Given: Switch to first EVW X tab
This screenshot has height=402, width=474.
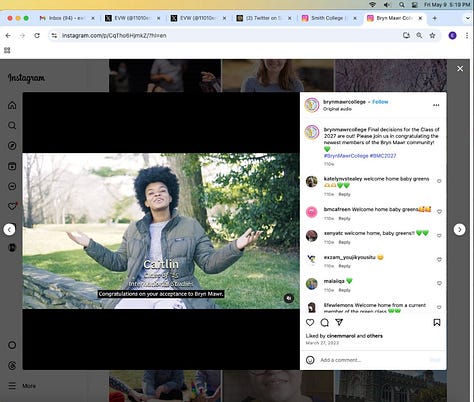Looking at the screenshot, I should coord(132,18).
